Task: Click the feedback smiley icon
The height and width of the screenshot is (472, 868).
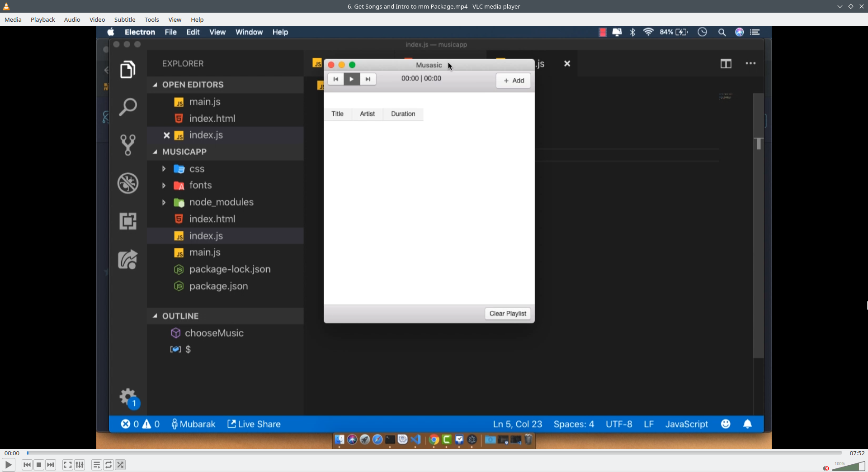Action: tap(726, 424)
